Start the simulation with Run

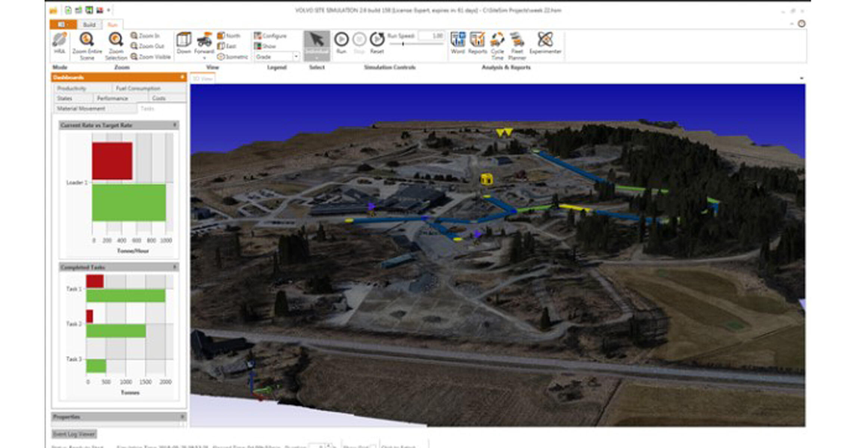point(341,40)
